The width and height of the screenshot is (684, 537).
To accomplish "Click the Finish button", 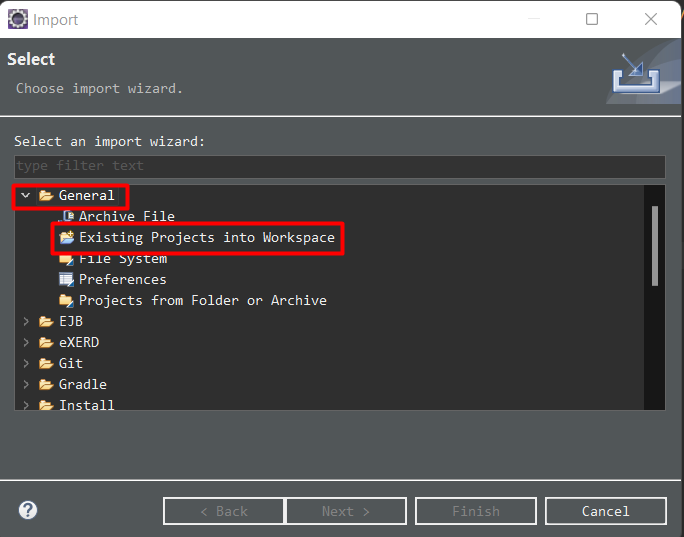I will pos(476,511).
